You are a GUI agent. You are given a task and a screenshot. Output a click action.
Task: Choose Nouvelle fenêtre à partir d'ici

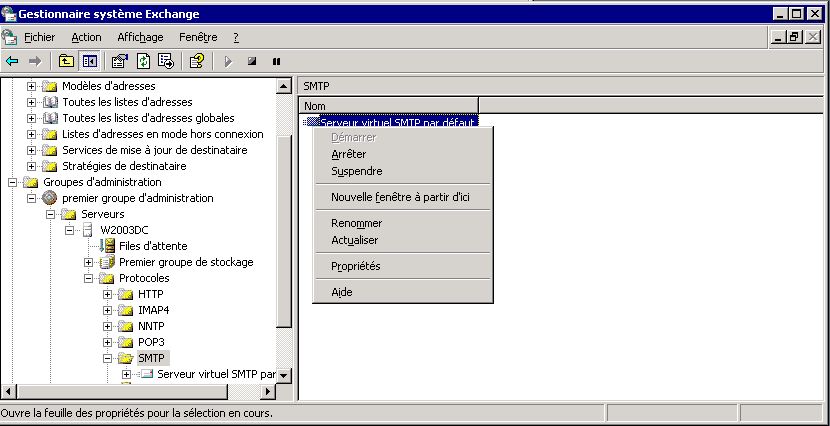pyautogui.click(x=403, y=197)
